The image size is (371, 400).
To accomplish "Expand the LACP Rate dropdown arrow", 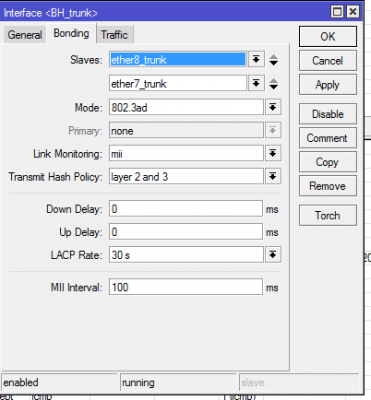I will pos(273,255).
